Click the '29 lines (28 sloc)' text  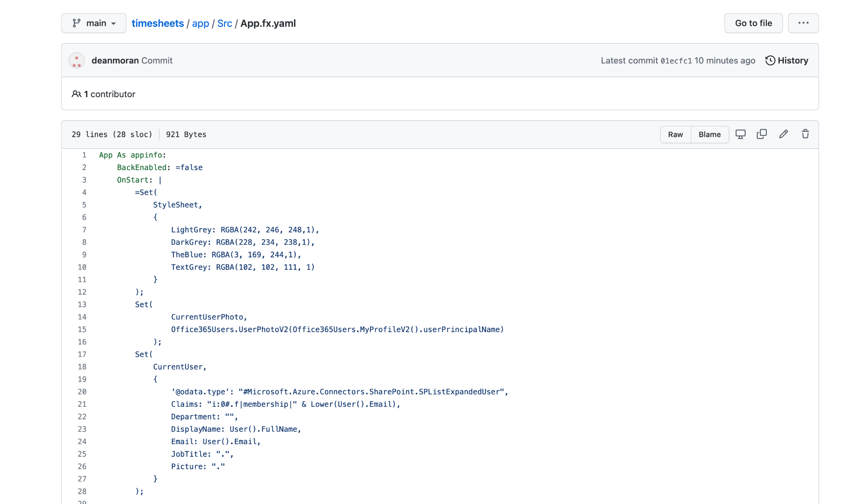click(112, 135)
